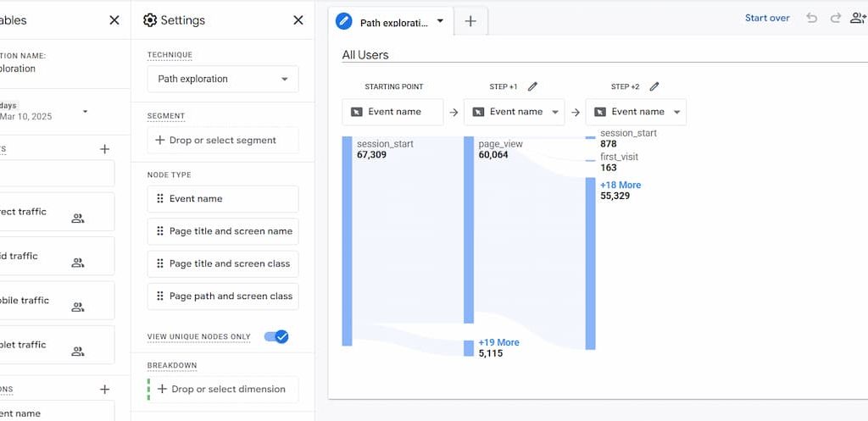Select the Path exploration tab

tap(392, 23)
